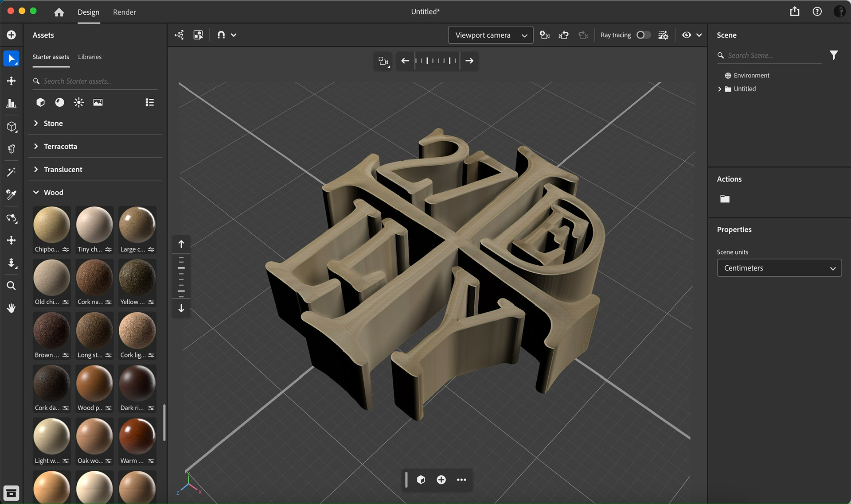851x504 pixels.
Task: Toggle viewport visibility eye icon
Action: click(x=686, y=35)
